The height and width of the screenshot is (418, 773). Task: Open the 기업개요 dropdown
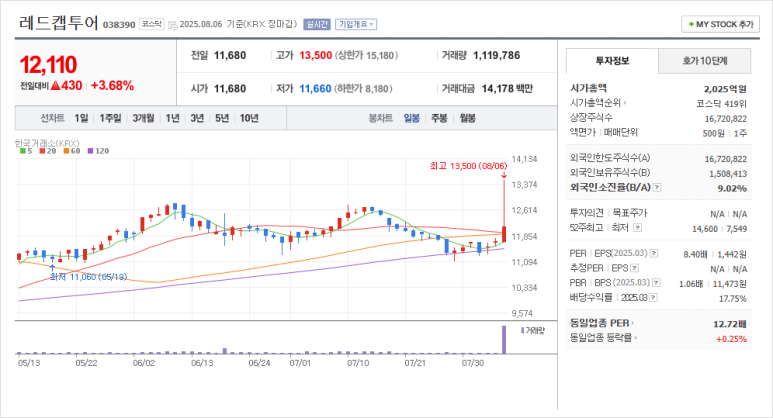coord(356,24)
